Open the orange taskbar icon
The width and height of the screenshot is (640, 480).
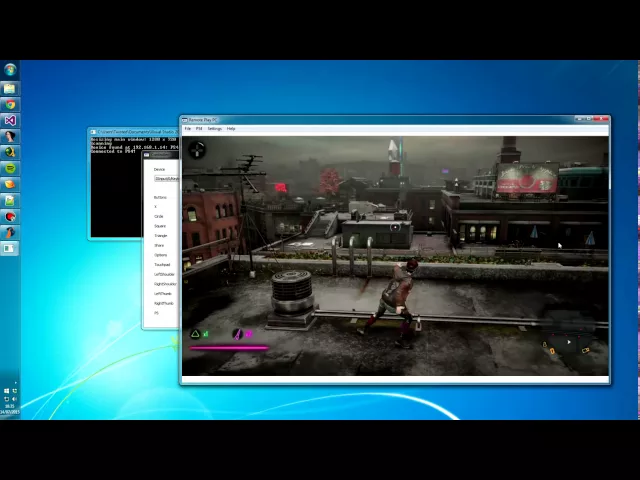[x=10, y=184]
